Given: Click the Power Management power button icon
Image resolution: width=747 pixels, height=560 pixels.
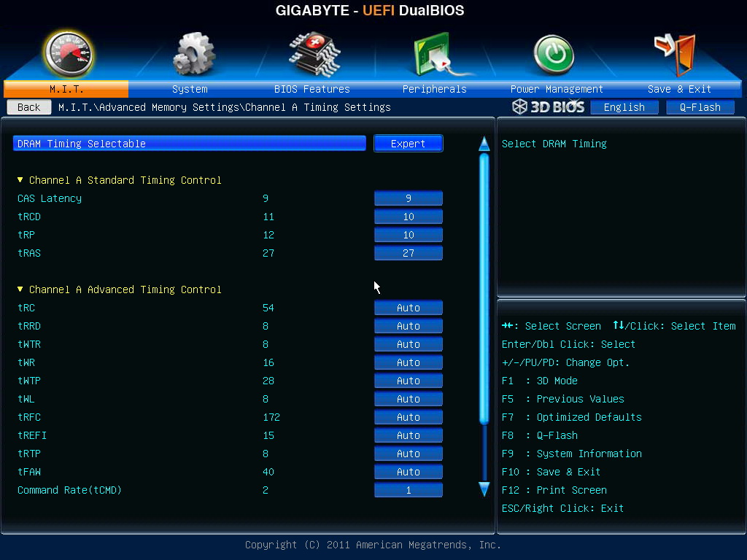Looking at the screenshot, I should pyautogui.click(x=554, y=55).
